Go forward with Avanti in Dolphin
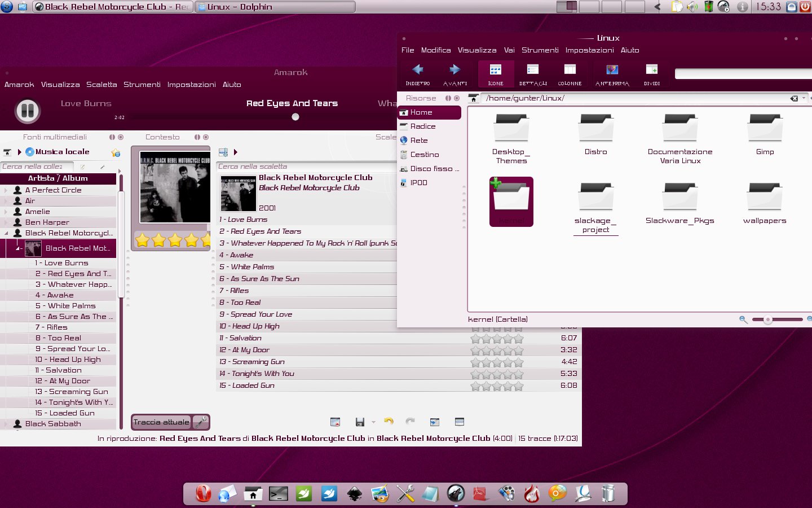Viewport: 812px width, 508px height. 454,75
